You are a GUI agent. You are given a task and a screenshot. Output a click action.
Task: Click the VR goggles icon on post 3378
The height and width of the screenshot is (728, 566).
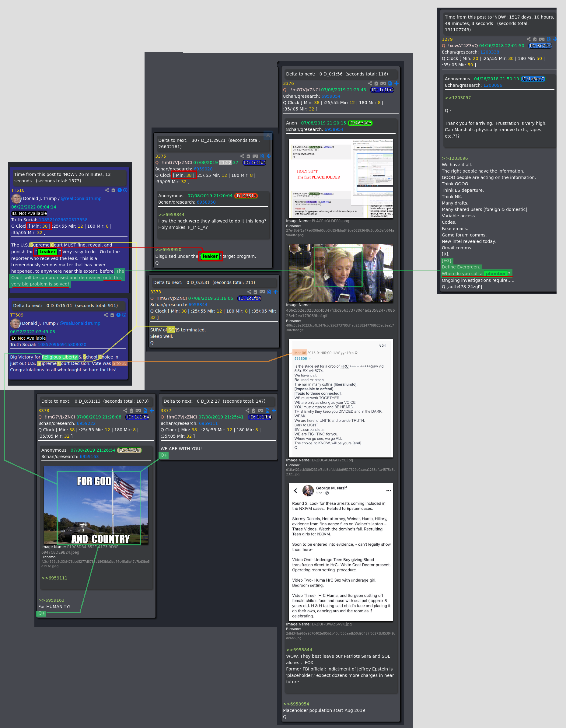138,411
